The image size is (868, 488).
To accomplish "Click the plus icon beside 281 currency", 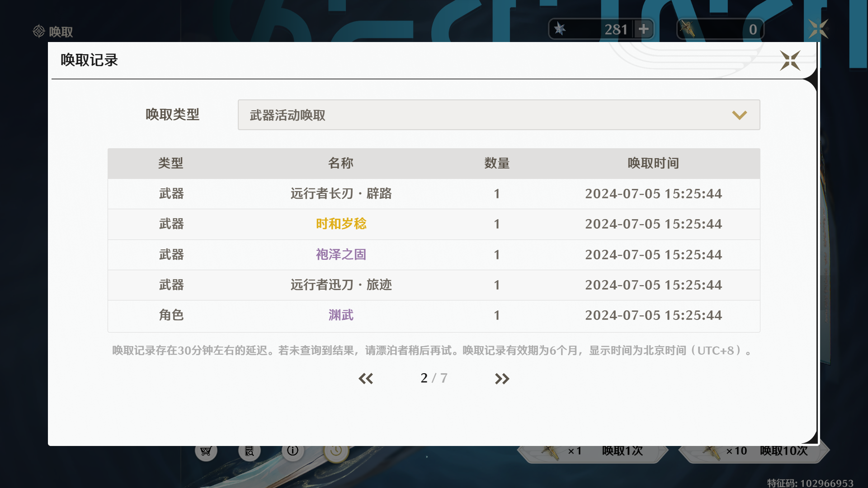I will point(643,29).
